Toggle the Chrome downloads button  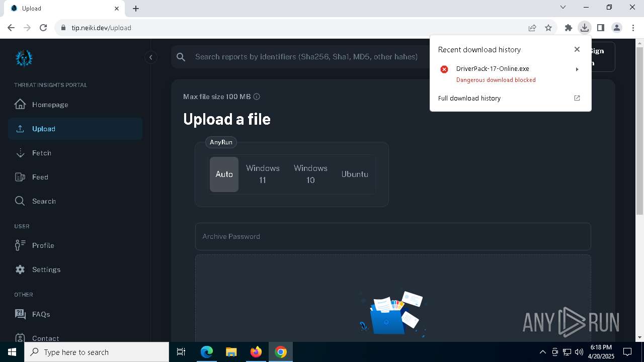[585, 28]
